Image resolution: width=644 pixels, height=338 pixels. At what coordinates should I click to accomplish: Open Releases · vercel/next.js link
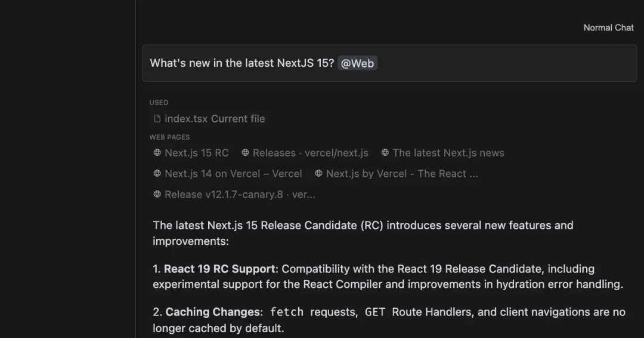click(x=310, y=153)
